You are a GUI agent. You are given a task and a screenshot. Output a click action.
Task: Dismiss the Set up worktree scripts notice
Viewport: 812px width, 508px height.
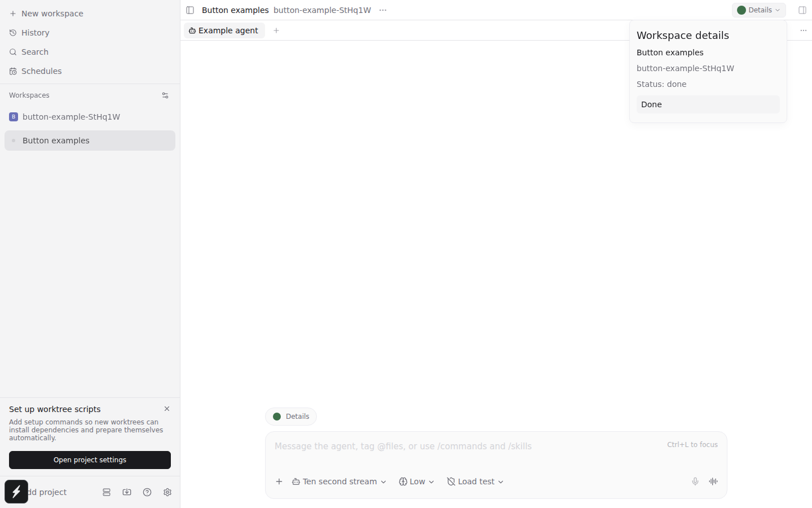click(x=167, y=409)
